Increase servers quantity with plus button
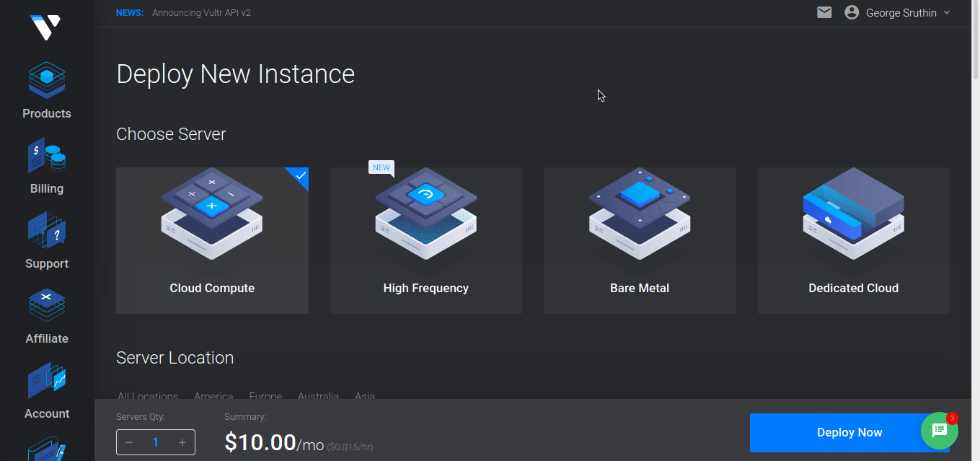Screen dimensions: 980x461 [182, 442]
